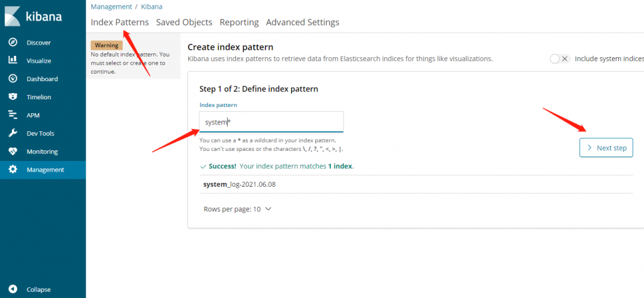Viewport: 644px width, 298px height.
Task: Switch to Reporting tab
Action: coord(239,22)
